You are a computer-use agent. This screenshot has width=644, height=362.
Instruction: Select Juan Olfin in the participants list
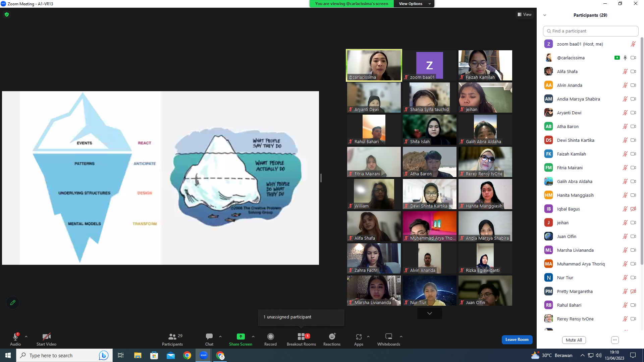[x=591, y=236]
